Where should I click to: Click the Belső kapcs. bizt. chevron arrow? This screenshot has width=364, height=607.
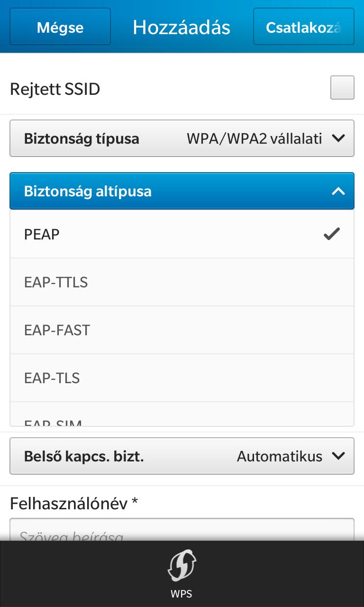tap(338, 456)
